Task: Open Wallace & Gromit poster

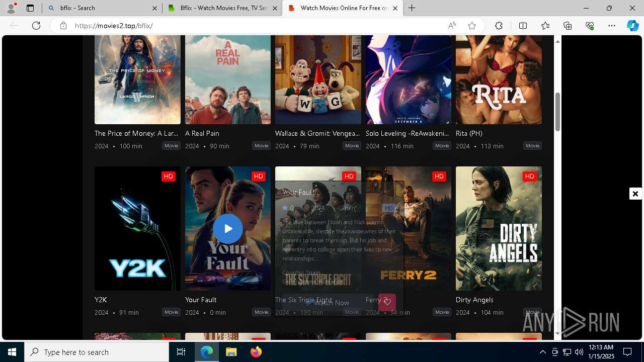Action: tap(318, 79)
